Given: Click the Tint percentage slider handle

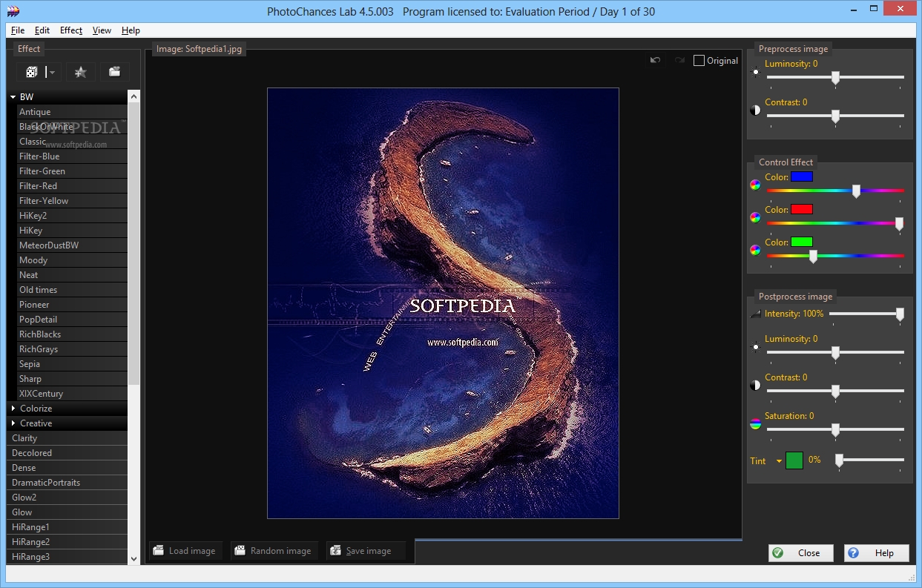Looking at the screenshot, I should pyautogui.click(x=839, y=460).
